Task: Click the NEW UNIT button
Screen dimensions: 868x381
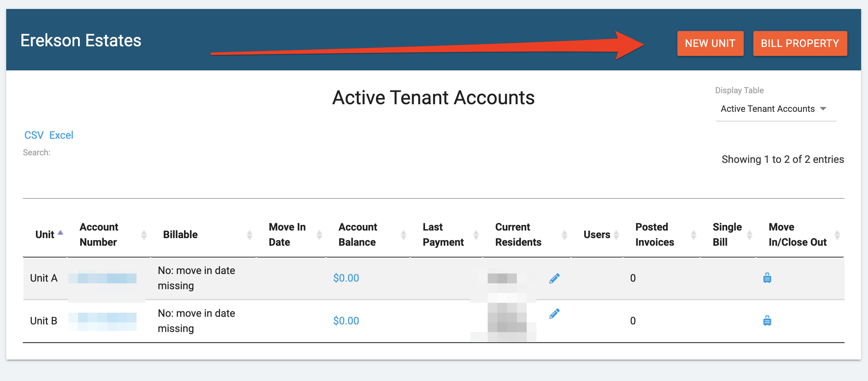Action: (710, 43)
